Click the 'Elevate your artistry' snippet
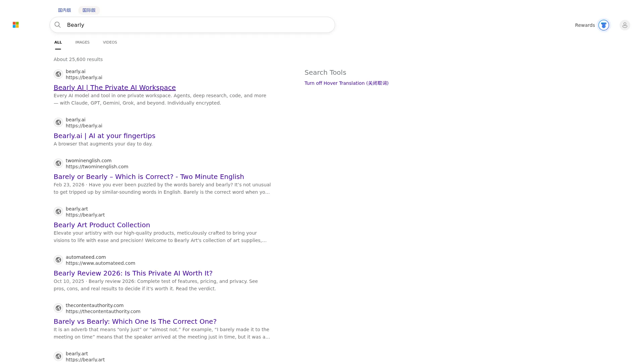644x362 pixels. tap(160, 237)
